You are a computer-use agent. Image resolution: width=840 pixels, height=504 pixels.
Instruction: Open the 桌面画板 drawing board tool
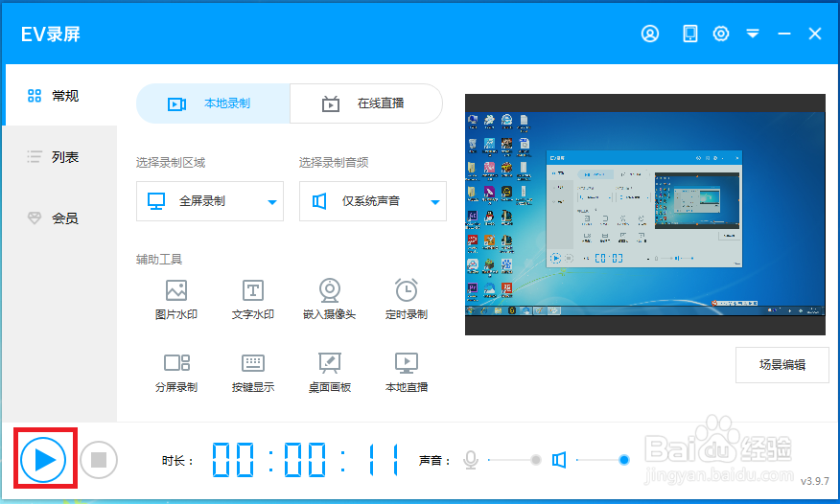coord(330,373)
